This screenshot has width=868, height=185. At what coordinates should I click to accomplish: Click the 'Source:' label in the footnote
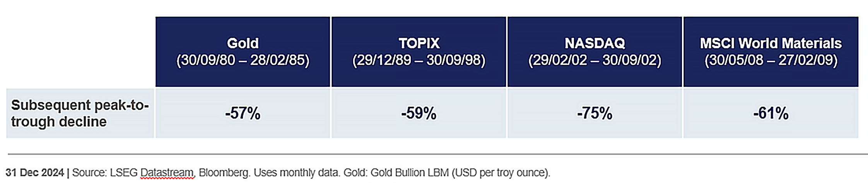[x=89, y=173]
